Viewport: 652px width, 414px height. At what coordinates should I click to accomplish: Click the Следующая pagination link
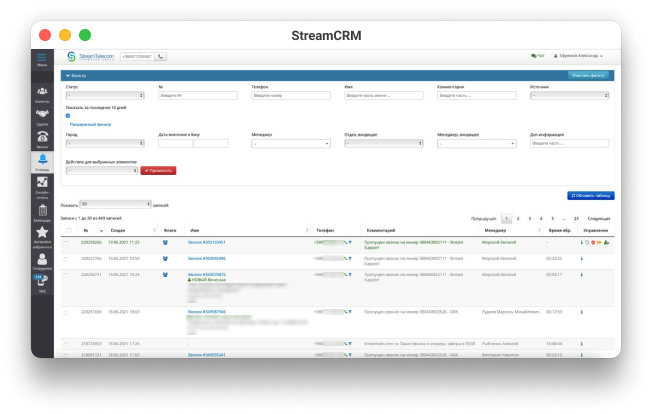598,217
